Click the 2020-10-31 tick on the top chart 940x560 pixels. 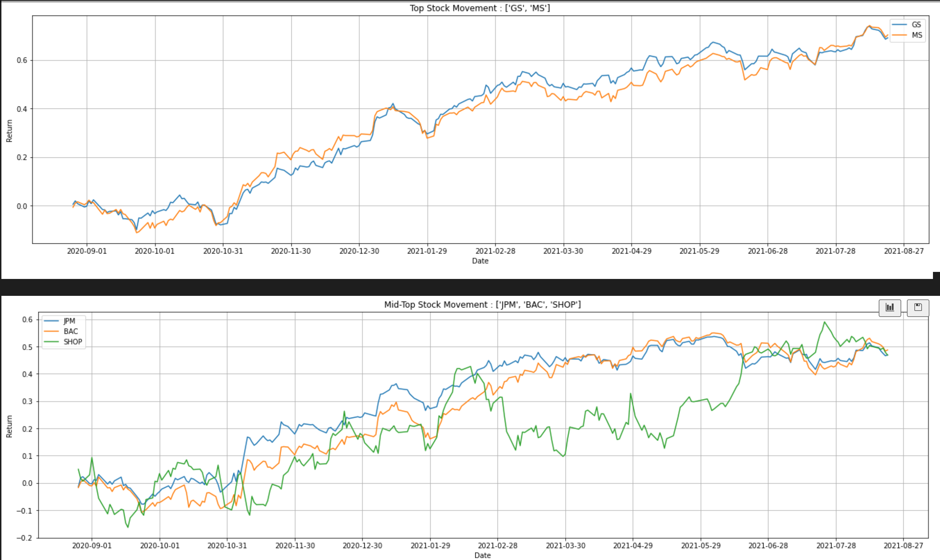click(x=223, y=251)
